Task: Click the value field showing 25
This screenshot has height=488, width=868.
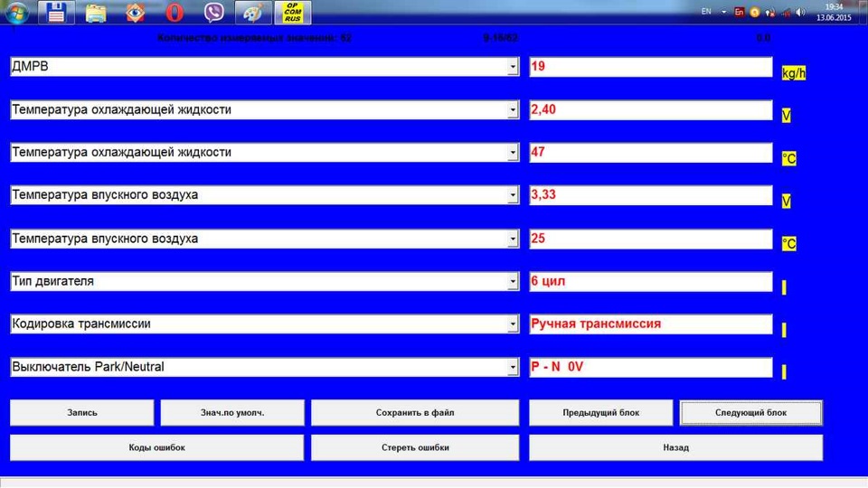Action: pyautogui.click(x=650, y=239)
